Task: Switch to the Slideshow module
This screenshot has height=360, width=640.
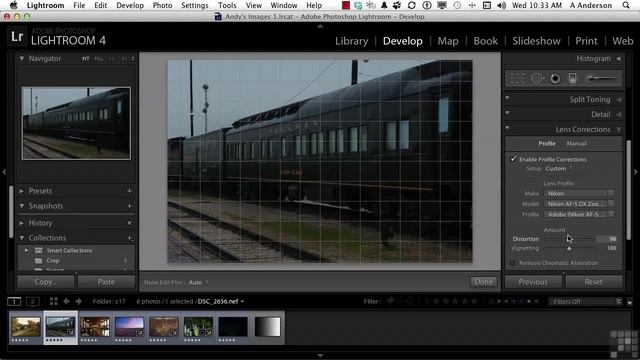Action: pyautogui.click(x=536, y=41)
